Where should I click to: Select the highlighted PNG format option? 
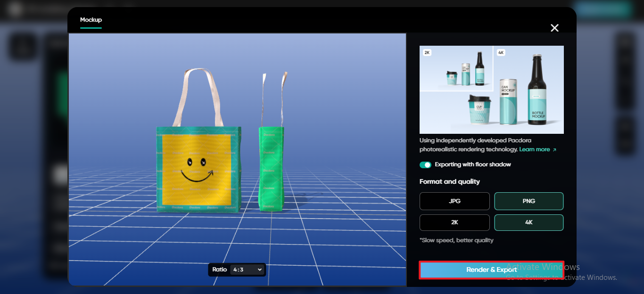pyautogui.click(x=528, y=201)
